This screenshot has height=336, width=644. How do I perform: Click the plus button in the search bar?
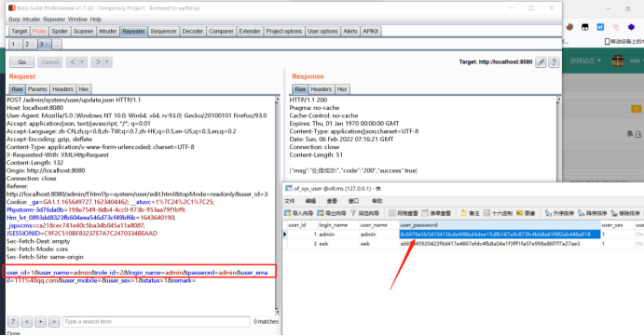[x=40, y=322]
